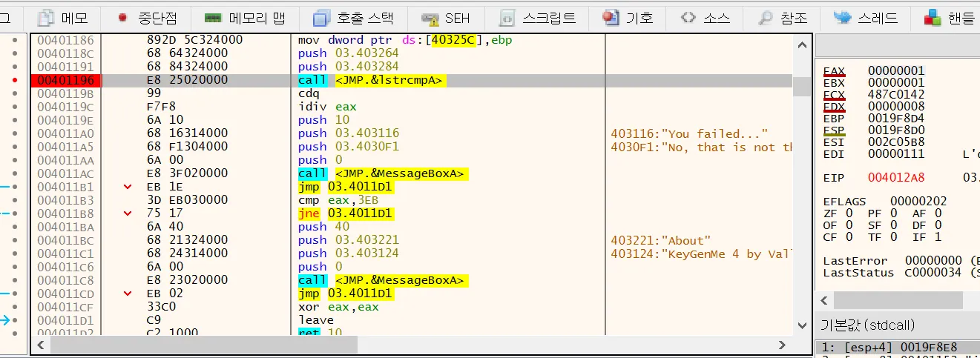
Task: Select the EIP value 004012A8
Action: (897, 178)
